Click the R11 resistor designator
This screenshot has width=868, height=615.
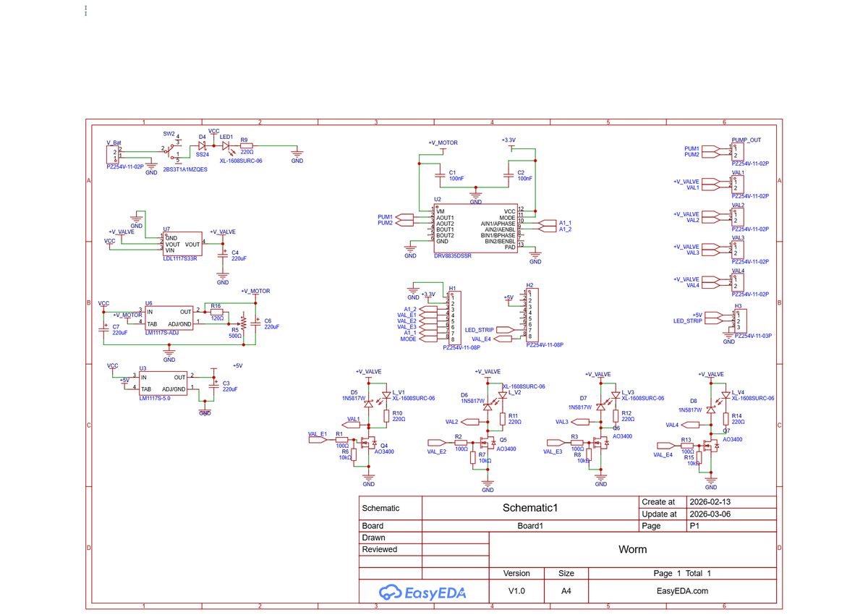tap(513, 416)
